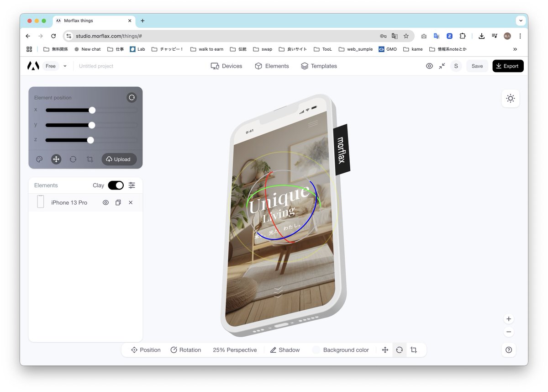Image resolution: width=548 pixels, height=392 pixels.
Task: Duplicate the iPhone 13 Pro element
Action: pos(118,202)
